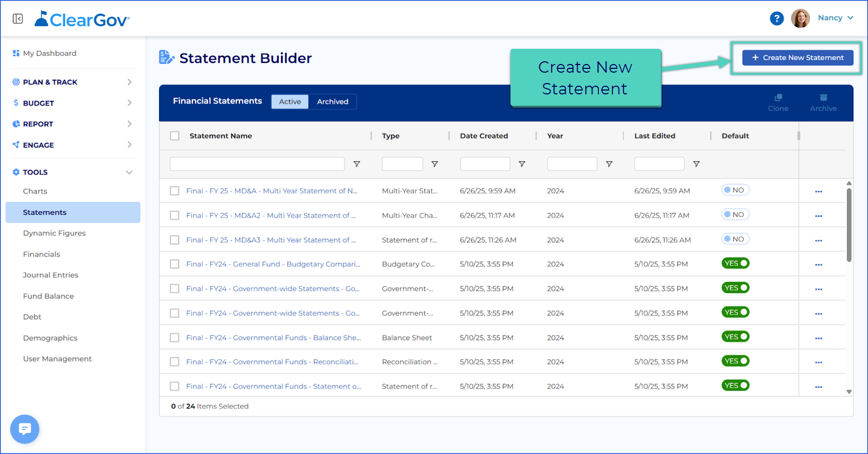
Task: Sort by Date Created column header
Action: [x=484, y=136]
